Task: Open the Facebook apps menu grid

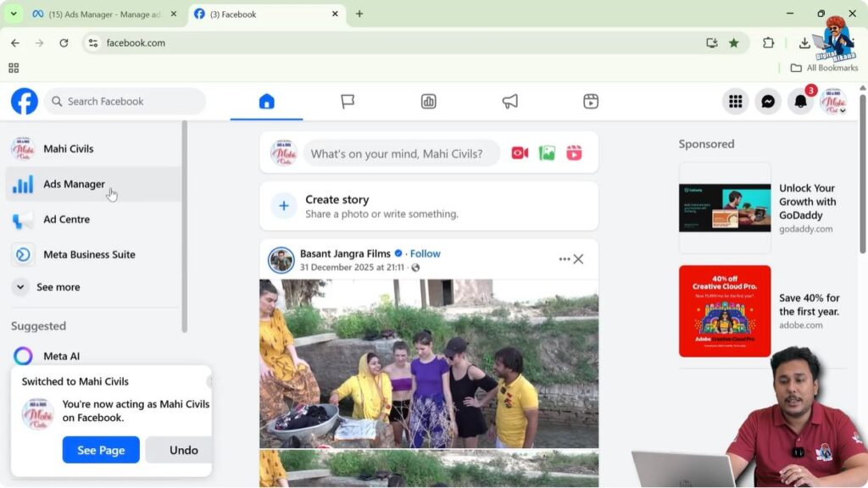Action: click(735, 101)
